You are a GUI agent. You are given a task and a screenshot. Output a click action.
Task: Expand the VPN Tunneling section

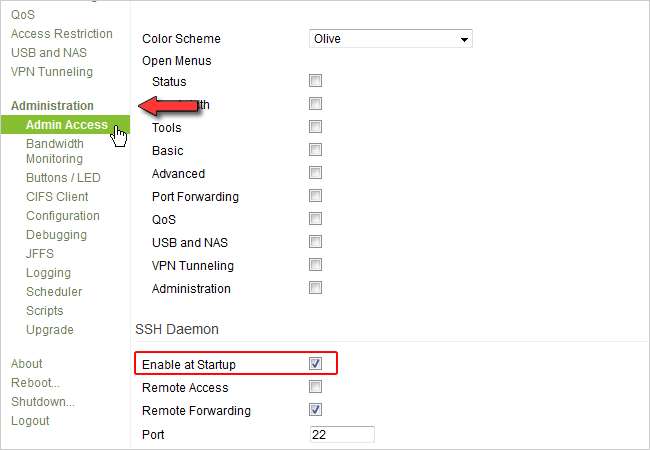click(x=51, y=72)
